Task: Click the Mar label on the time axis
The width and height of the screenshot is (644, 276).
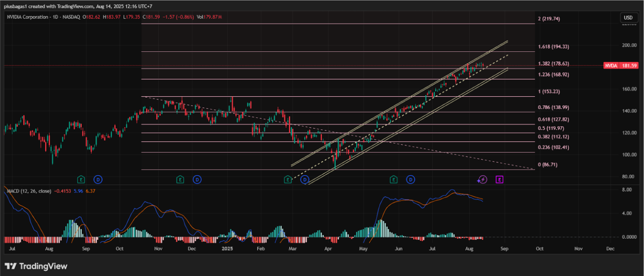Action: point(293,249)
